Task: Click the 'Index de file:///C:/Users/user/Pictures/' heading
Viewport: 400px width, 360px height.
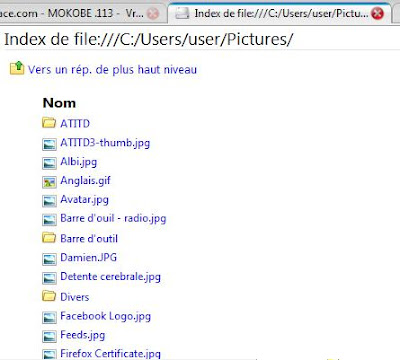Action: pos(149,39)
